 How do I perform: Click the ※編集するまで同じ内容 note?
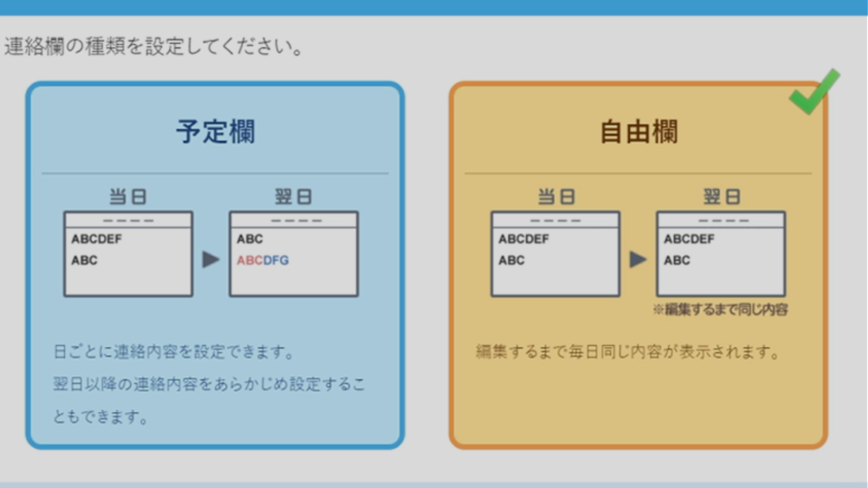pyautogui.click(x=720, y=310)
